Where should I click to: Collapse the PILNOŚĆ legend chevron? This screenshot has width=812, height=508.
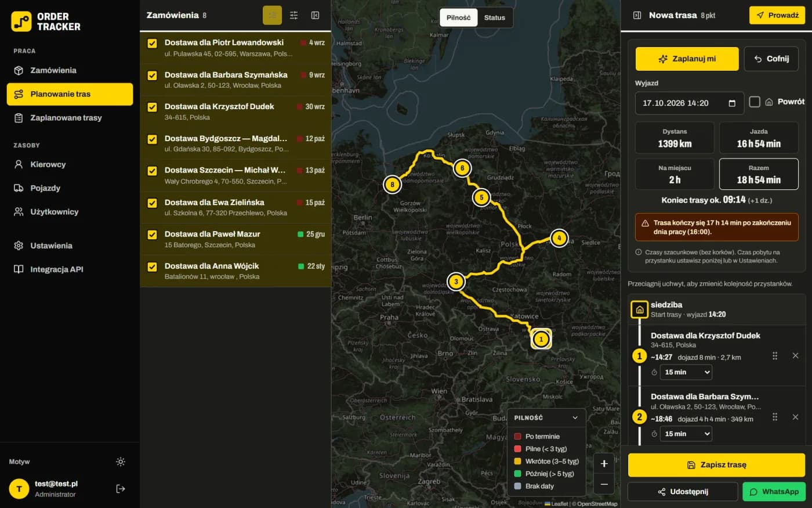(575, 417)
